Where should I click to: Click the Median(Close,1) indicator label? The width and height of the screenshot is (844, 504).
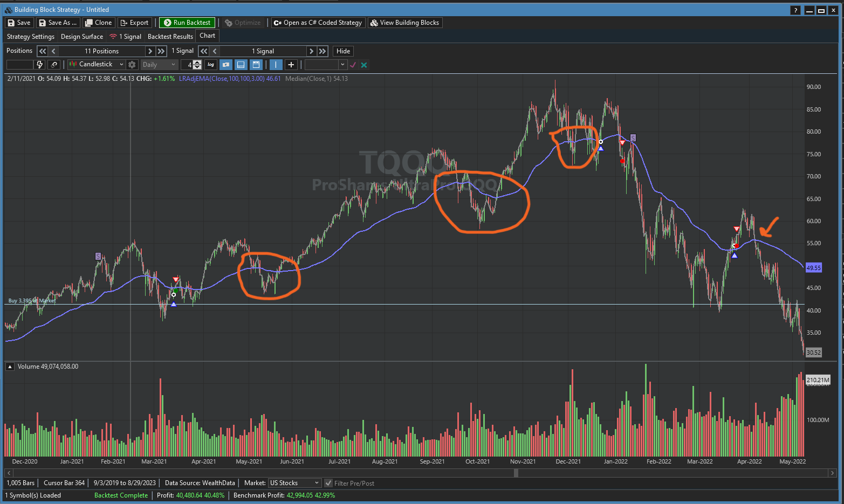pos(317,79)
